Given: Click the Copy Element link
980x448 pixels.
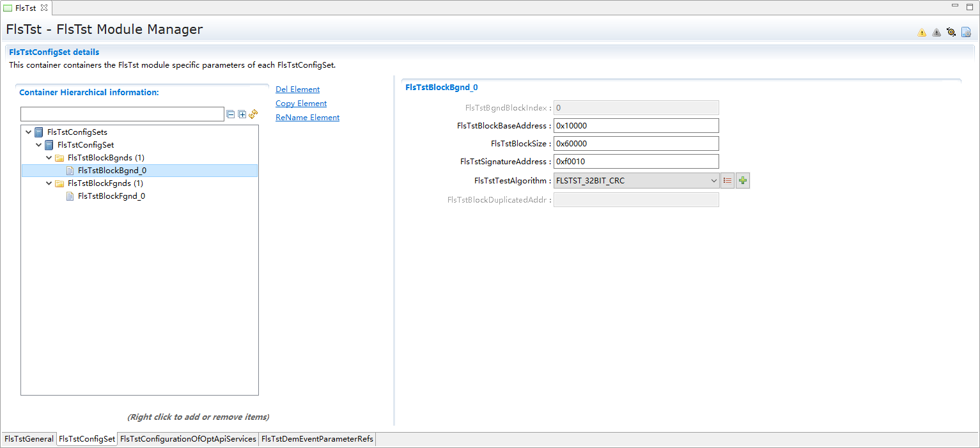Looking at the screenshot, I should click(301, 104).
